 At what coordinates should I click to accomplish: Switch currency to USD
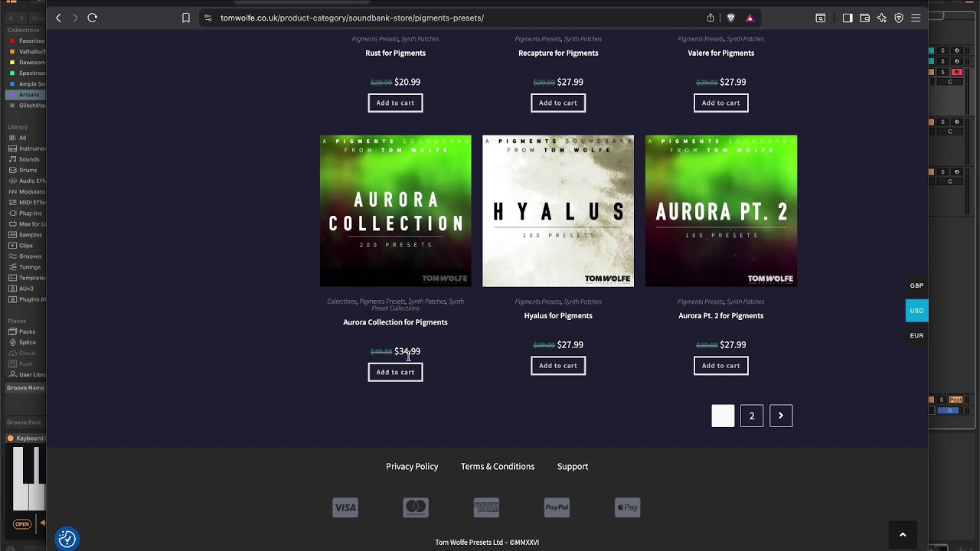pos(916,311)
